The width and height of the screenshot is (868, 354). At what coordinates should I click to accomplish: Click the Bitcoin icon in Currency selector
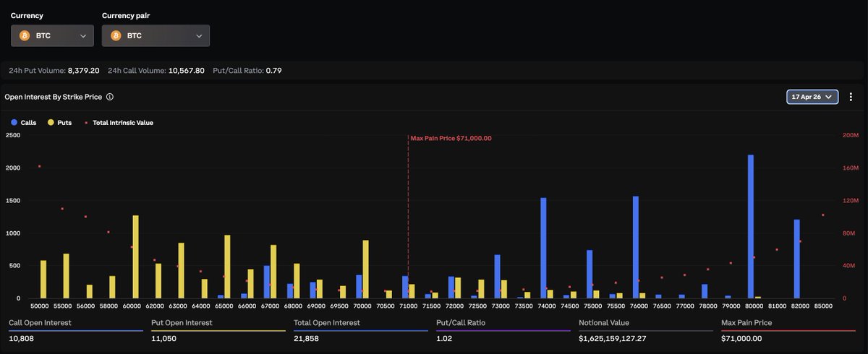[x=25, y=35]
